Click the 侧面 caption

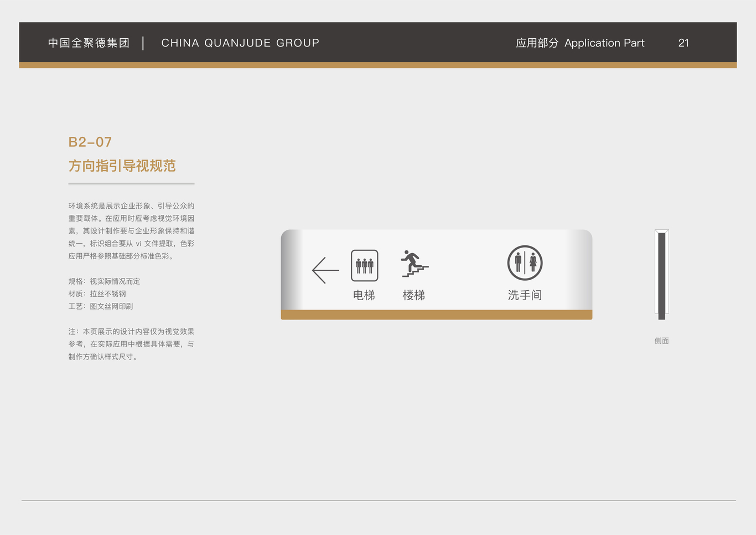(x=662, y=341)
